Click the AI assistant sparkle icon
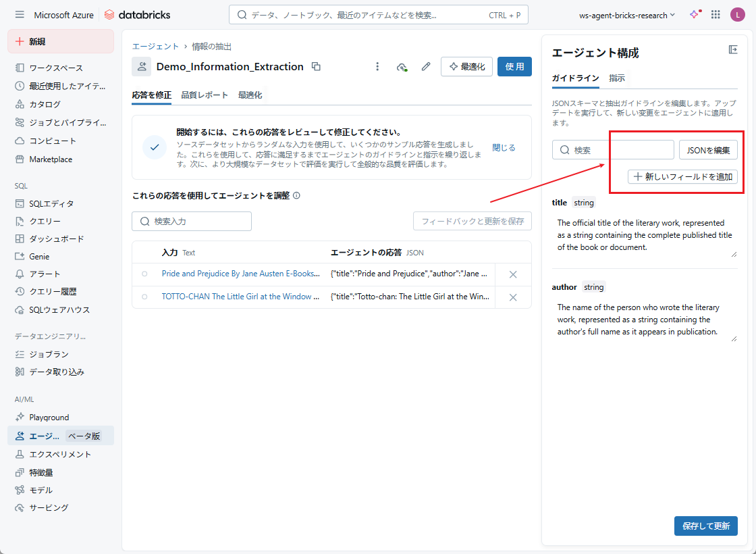This screenshot has height=554, width=756. [x=694, y=15]
